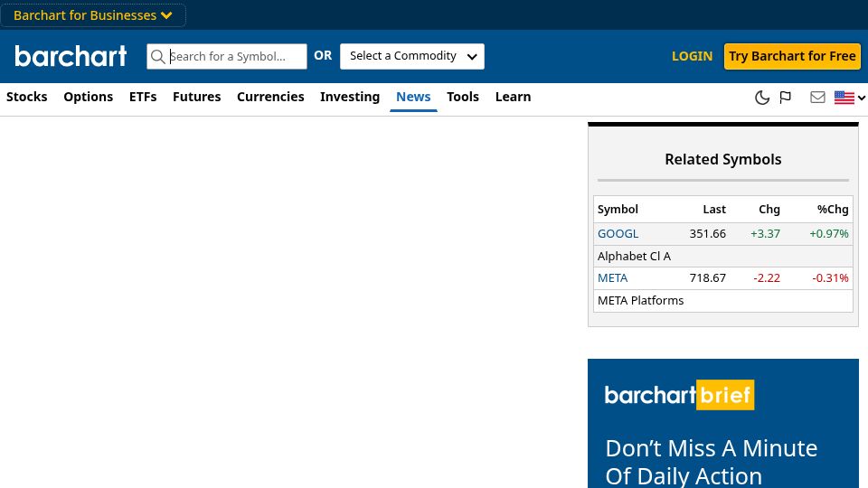Open the Options menu
868x488 pixels.
tap(88, 97)
